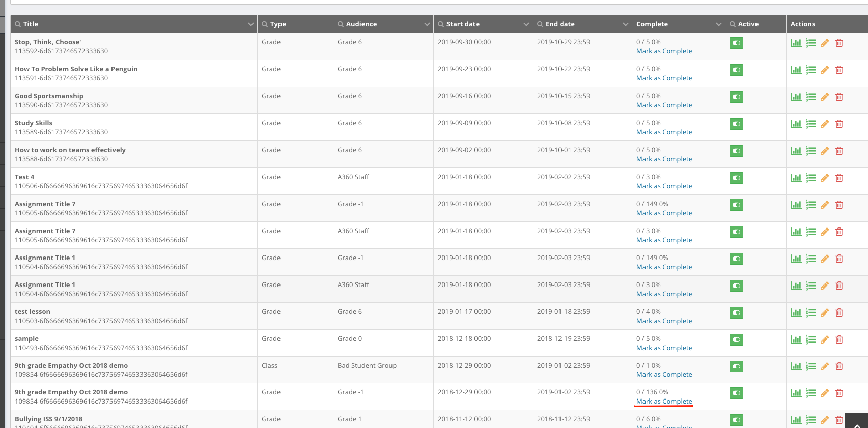Open list view for test lesson
The width and height of the screenshot is (868, 428).
tap(811, 313)
